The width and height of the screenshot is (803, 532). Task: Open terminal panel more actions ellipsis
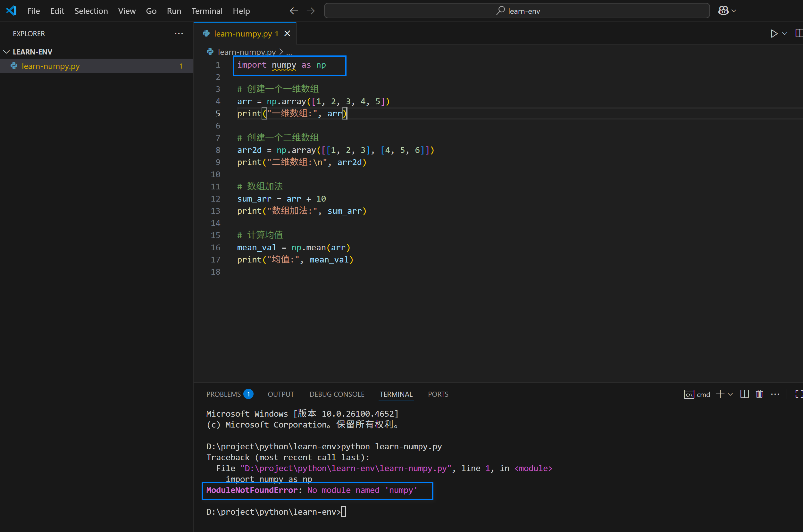coord(775,394)
